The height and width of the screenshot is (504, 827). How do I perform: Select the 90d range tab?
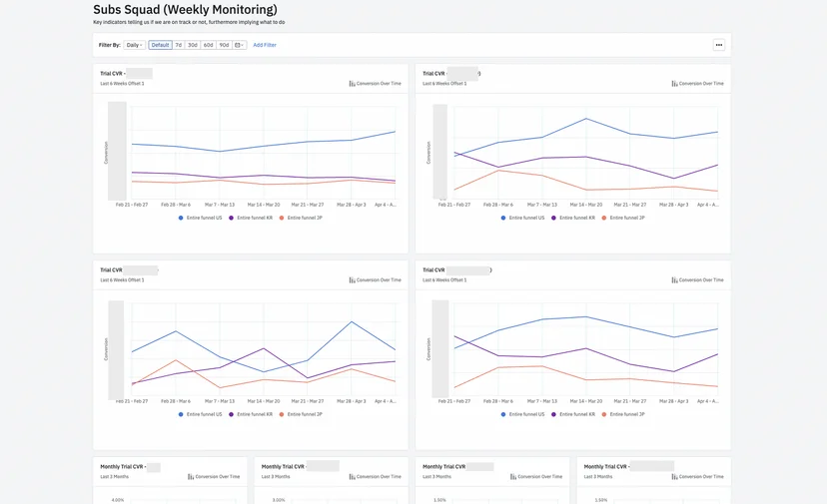[x=224, y=45]
